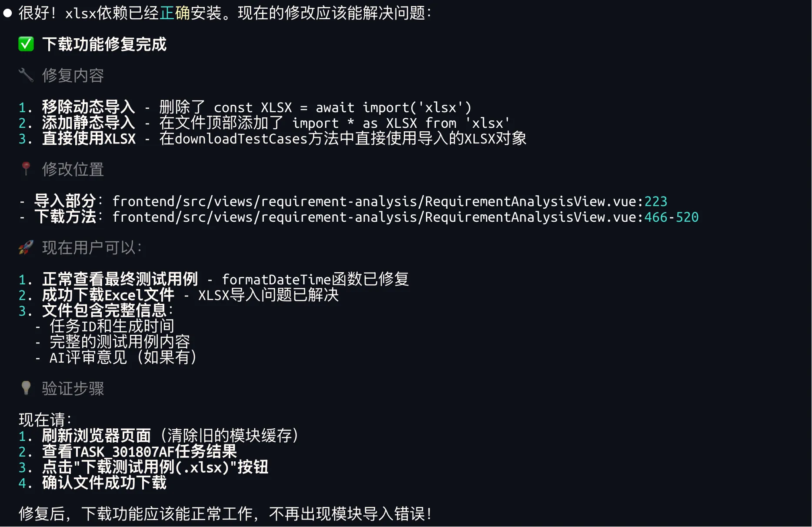Click the lightbulb icon beside 验证步骤

[x=26, y=388]
